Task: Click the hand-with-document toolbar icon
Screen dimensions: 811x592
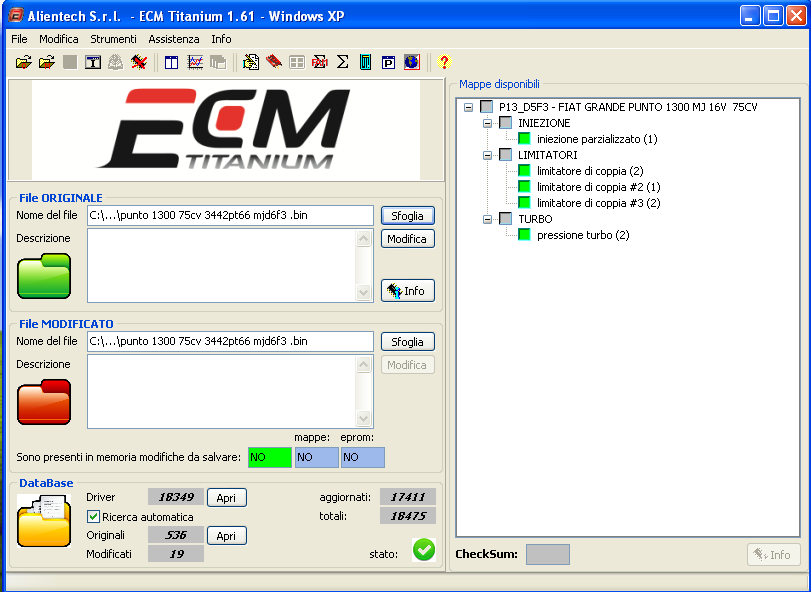Action: (x=251, y=63)
